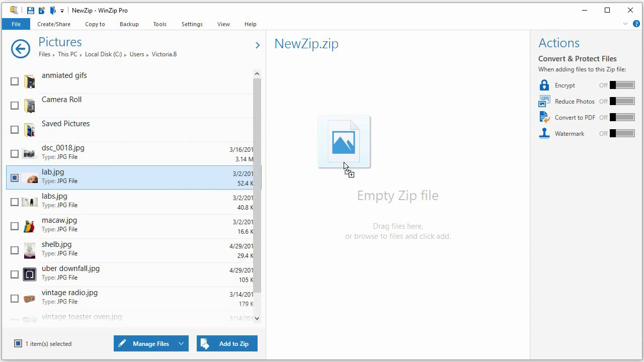Click the macaw.jpg parrot thumbnail
Viewport: 644px width, 362px height.
coord(30,226)
